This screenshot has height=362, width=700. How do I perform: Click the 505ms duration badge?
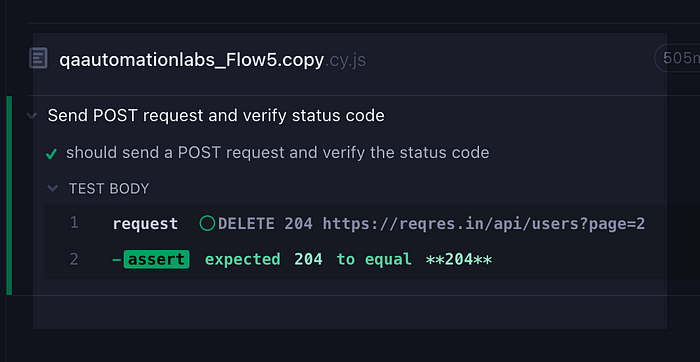(x=678, y=58)
